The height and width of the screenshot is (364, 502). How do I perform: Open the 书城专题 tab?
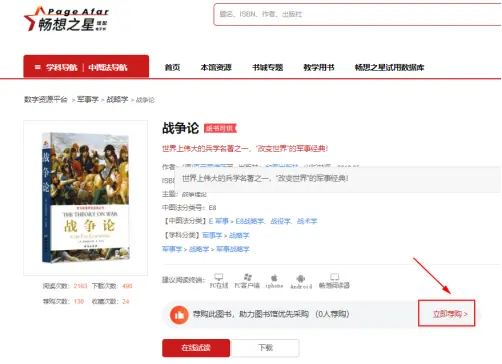coord(268,67)
